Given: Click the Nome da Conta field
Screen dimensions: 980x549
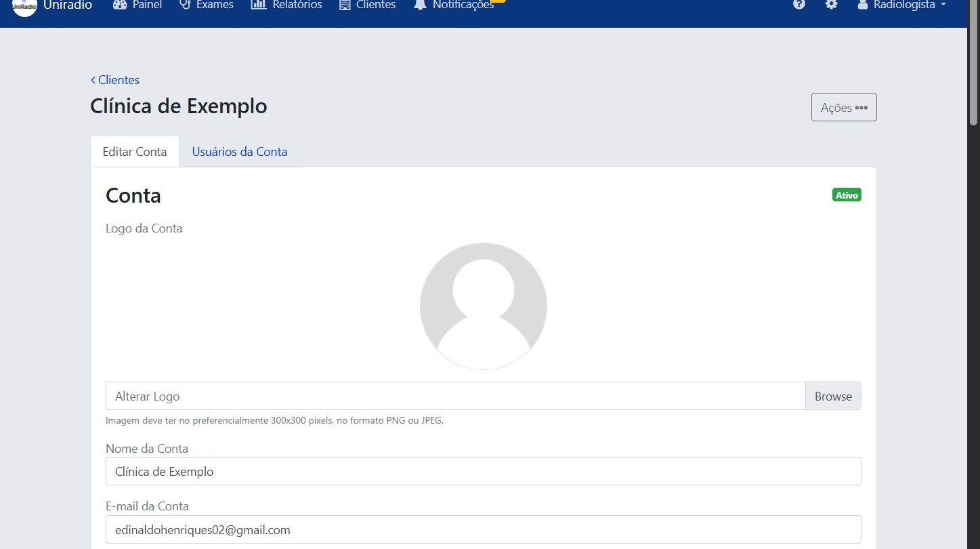Looking at the screenshot, I should (483, 472).
